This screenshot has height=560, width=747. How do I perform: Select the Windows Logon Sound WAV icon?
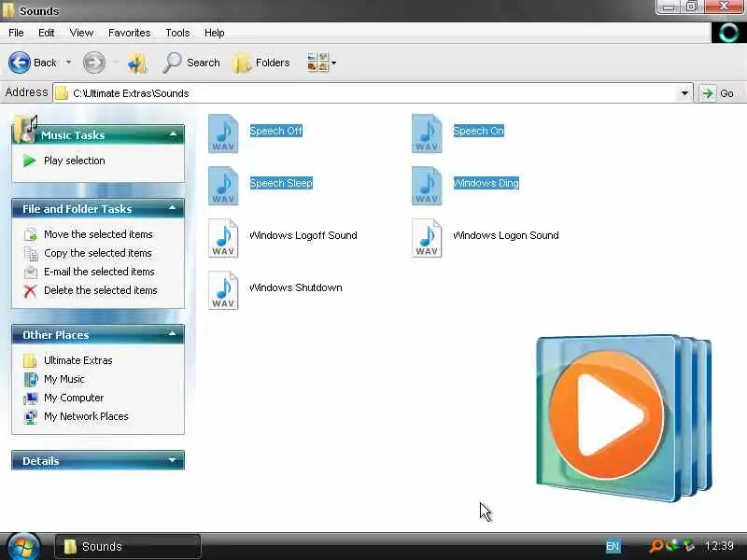click(x=427, y=238)
